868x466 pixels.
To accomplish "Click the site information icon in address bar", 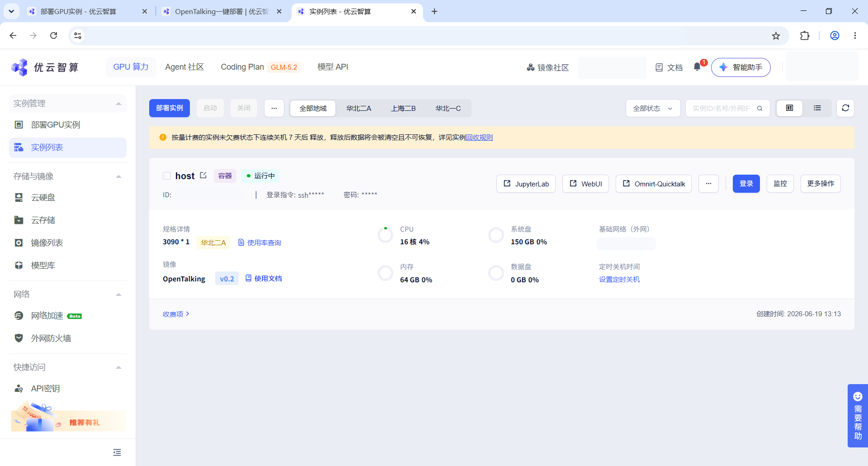I will 78,36.
